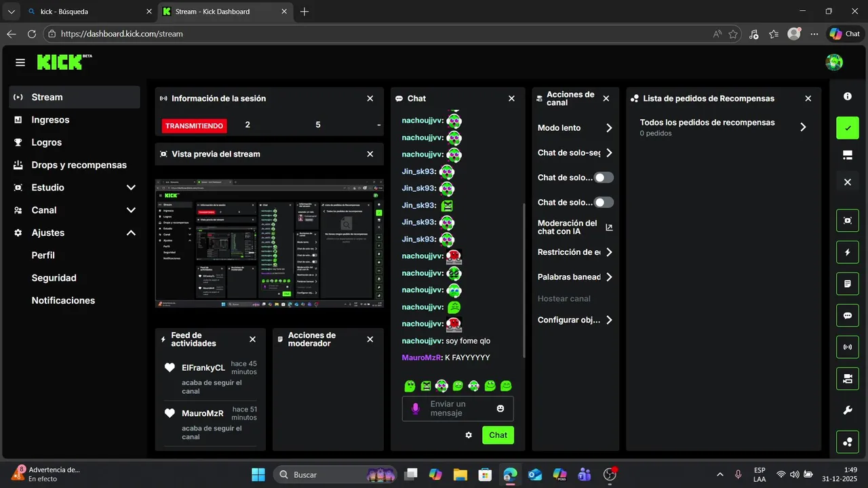Image resolution: width=868 pixels, height=488 pixels.
Task: Toggle chat bubble widget icon in right sidebar
Action: click(848, 315)
